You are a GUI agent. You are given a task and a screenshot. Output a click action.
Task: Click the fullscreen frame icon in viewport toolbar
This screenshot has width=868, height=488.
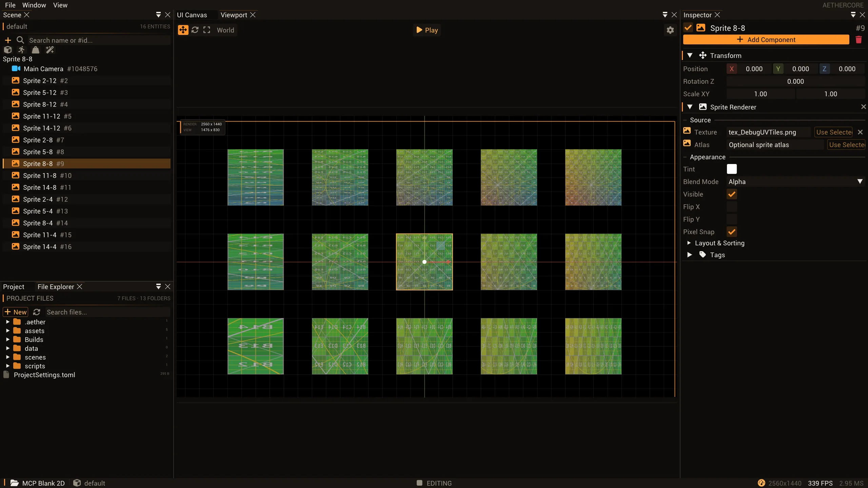[207, 30]
